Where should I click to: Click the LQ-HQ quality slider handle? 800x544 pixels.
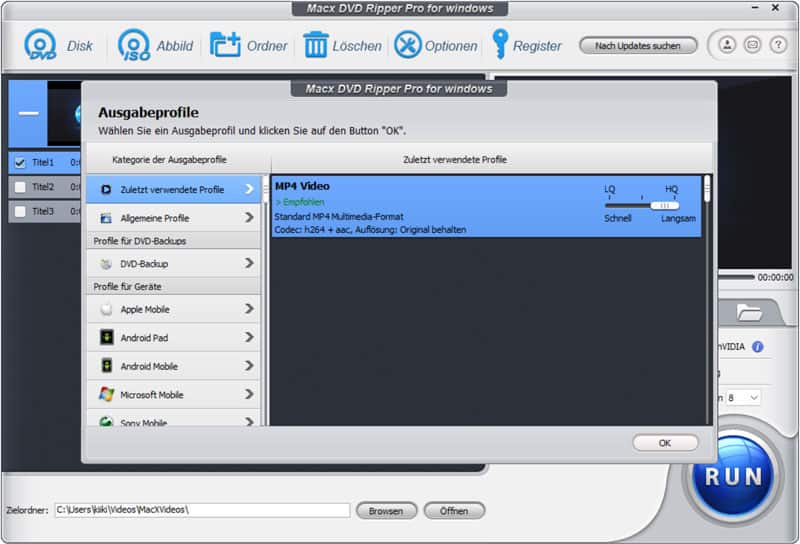(664, 205)
